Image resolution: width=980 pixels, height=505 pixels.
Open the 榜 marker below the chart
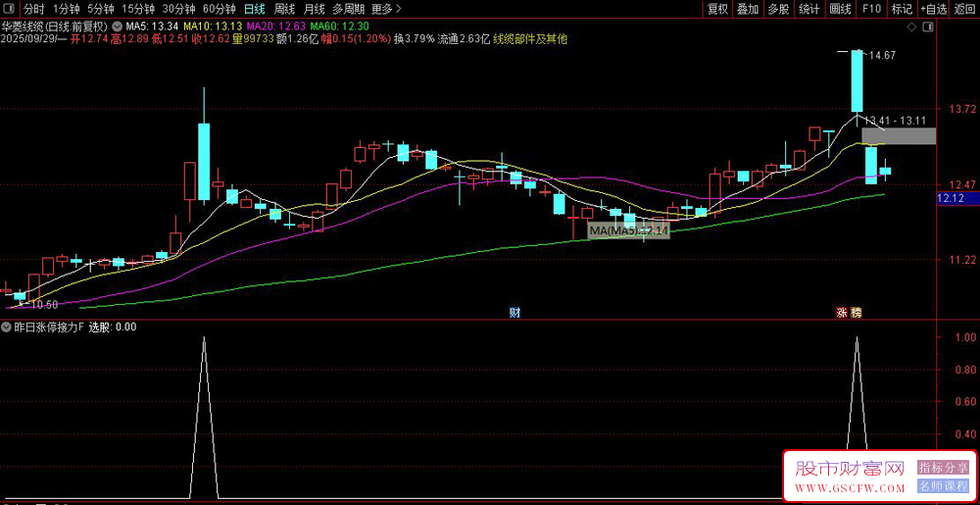click(857, 313)
